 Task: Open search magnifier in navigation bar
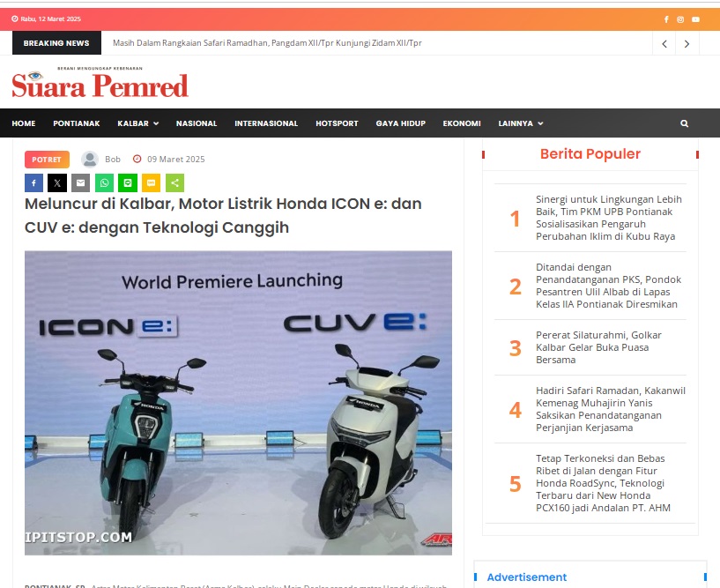tap(684, 123)
